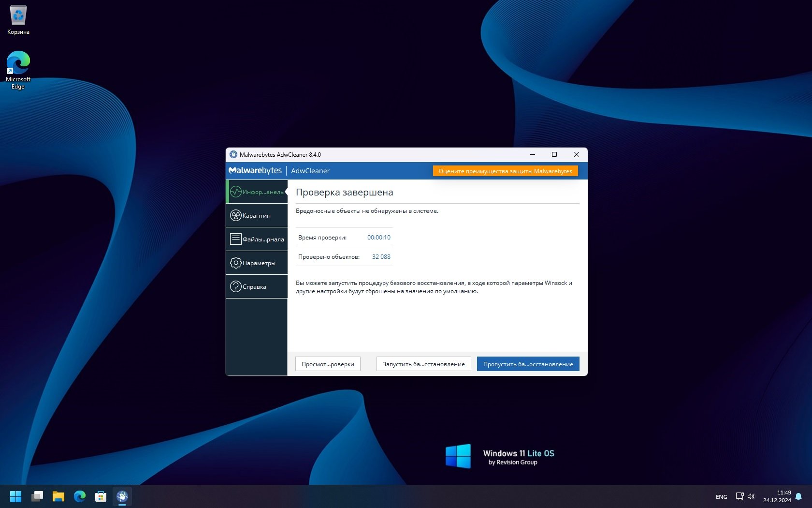Image resolution: width=812 pixels, height=508 pixels.
Task: Click the AdwCleaner taskbar icon
Action: (x=122, y=496)
